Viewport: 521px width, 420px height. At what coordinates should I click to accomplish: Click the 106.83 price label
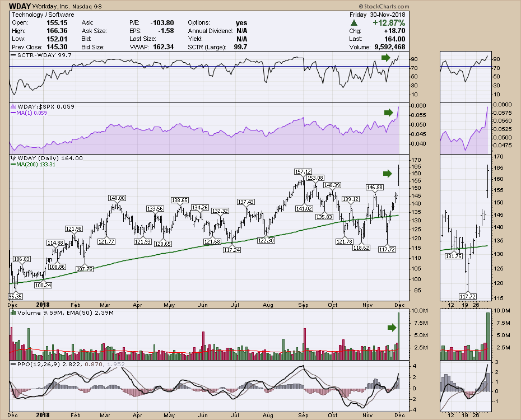[22, 259]
